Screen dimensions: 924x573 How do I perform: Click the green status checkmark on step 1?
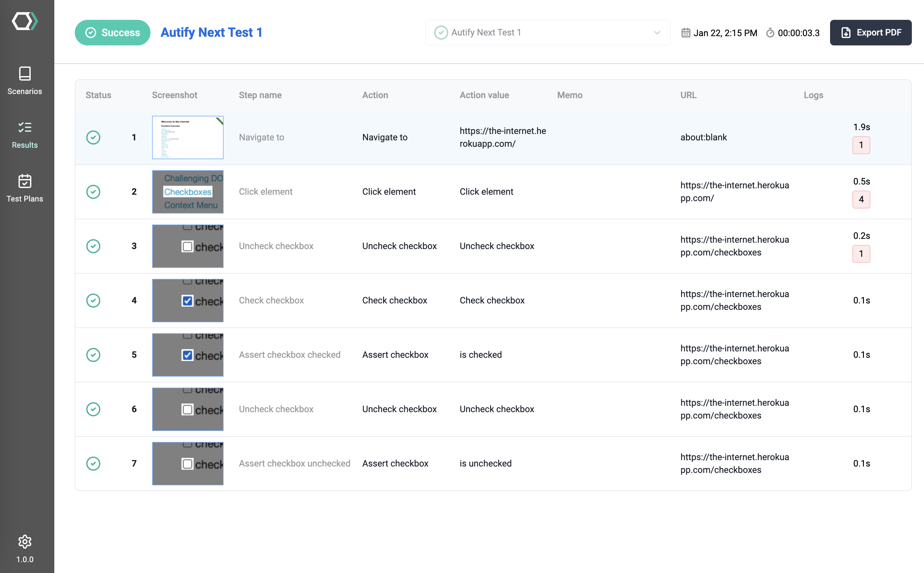(93, 137)
